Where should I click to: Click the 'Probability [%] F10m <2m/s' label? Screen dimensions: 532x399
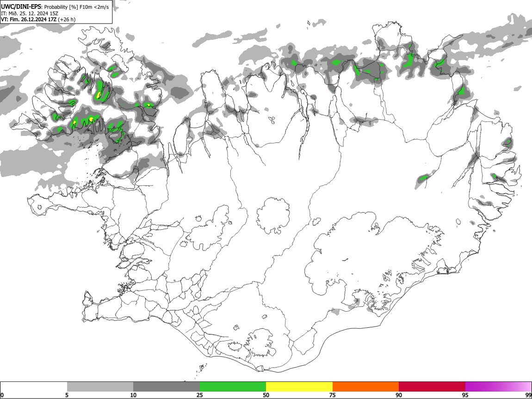77,7
